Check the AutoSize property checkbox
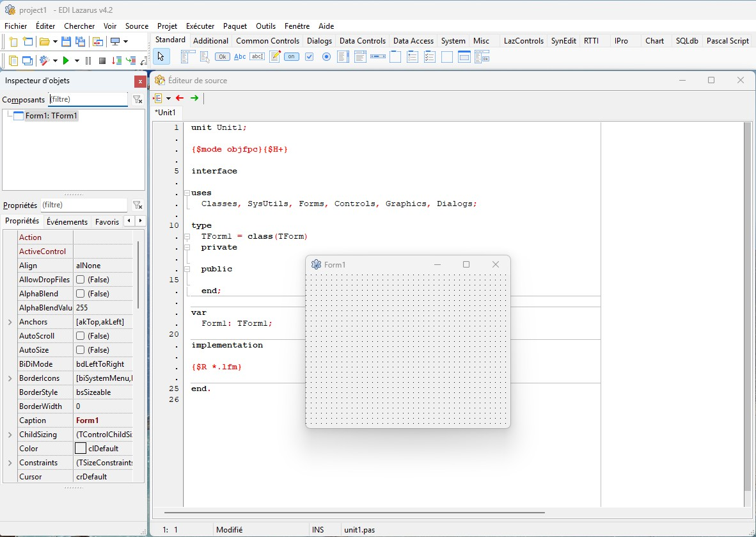Screen dimensions: 756x537 pyautogui.click(x=81, y=350)
